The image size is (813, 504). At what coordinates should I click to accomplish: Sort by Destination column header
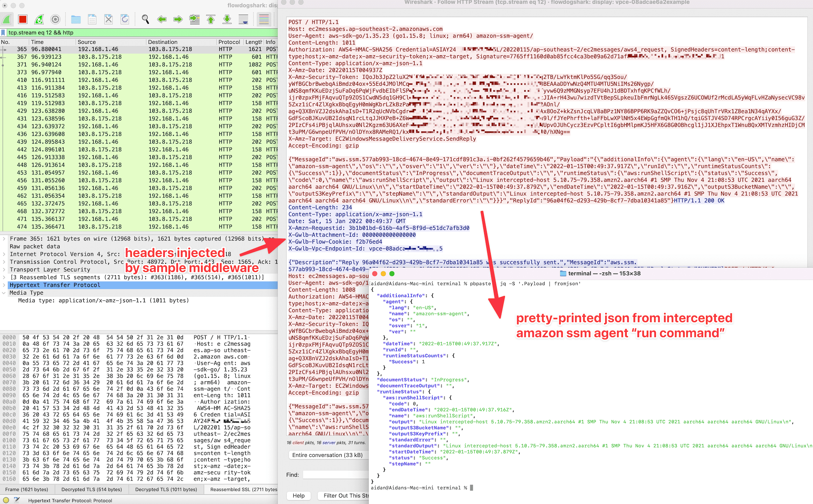[181, 42]
